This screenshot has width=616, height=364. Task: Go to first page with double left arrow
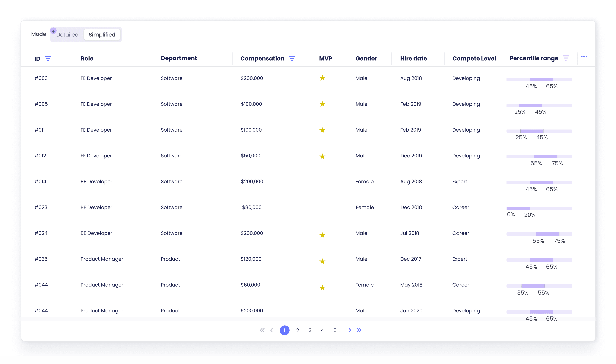point(262,330)
